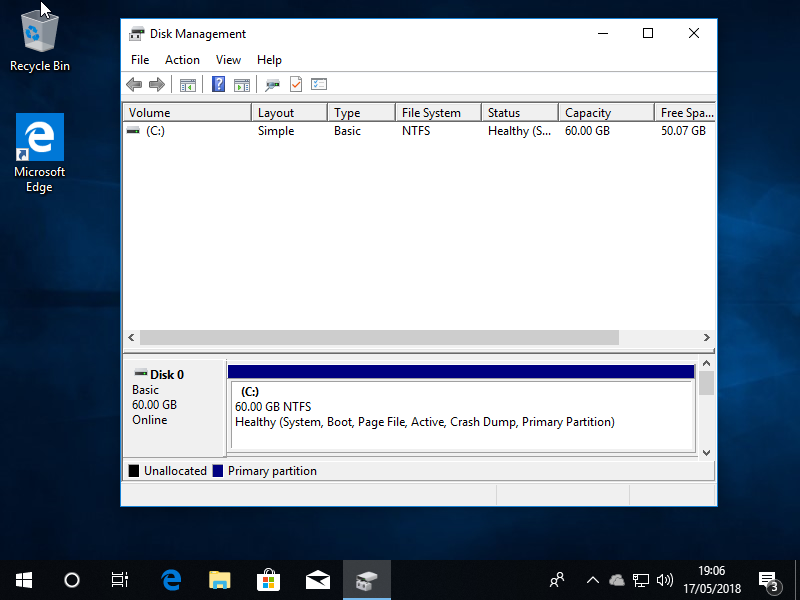
Task: Click the Settings list toolbar icon
Action: 319,84
